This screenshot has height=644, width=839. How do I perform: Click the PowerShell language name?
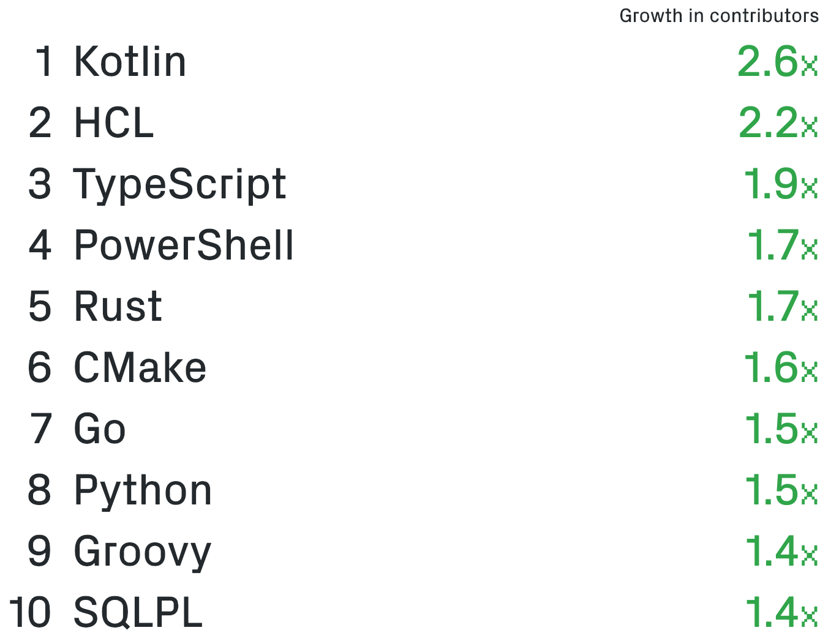coord(184,245)
